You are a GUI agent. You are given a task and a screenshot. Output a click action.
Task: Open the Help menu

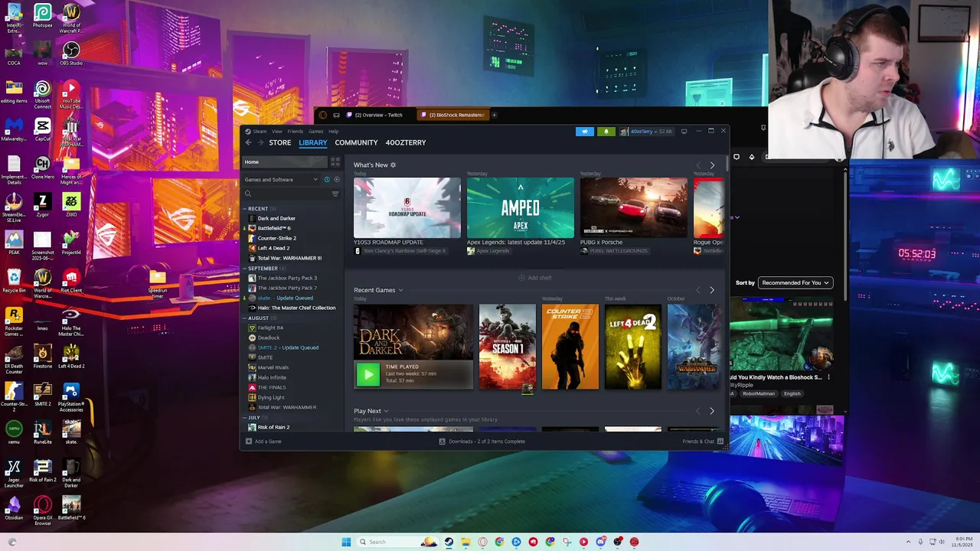pyautogui.click(x=334, y=131)
